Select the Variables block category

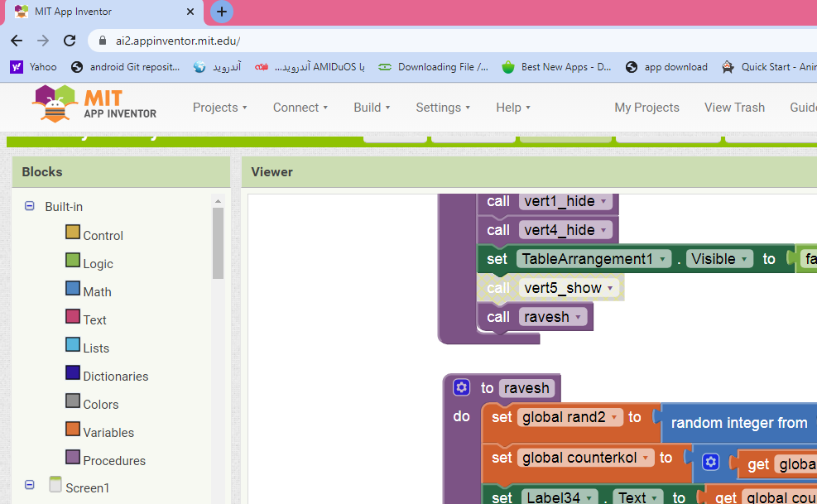108,432
